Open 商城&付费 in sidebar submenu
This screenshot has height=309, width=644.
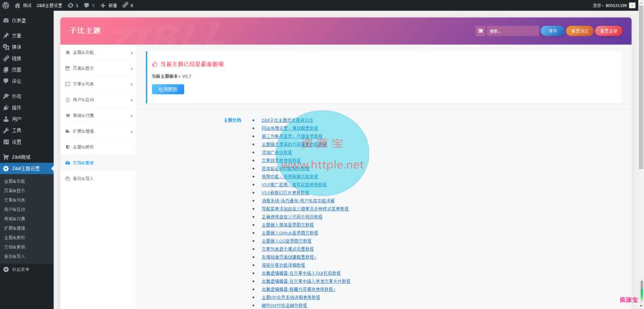click(x=15, y=219)
